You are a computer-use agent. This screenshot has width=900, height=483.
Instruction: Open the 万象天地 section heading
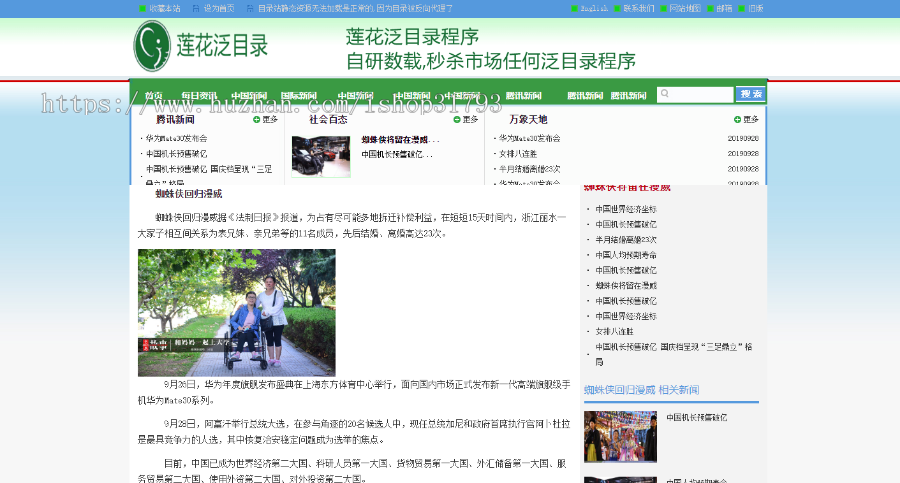[x=529, y=119]
